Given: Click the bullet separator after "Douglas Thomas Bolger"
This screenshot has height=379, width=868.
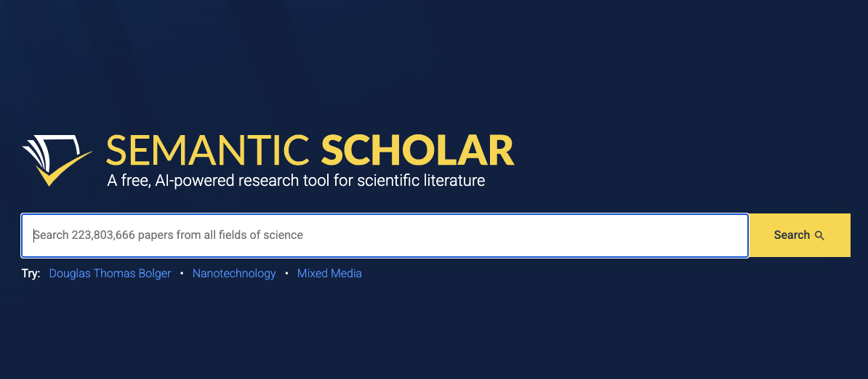Looking at the screenshot, I should pos(182,274).
